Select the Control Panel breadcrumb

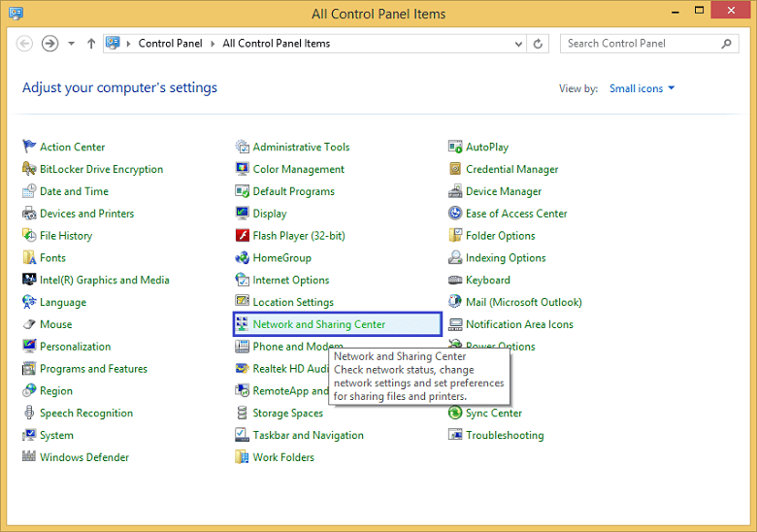(x=170, y=44)
